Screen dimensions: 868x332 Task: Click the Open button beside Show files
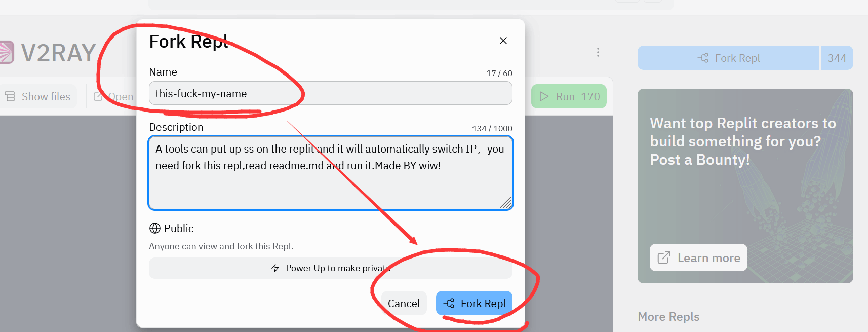[114, 96]
